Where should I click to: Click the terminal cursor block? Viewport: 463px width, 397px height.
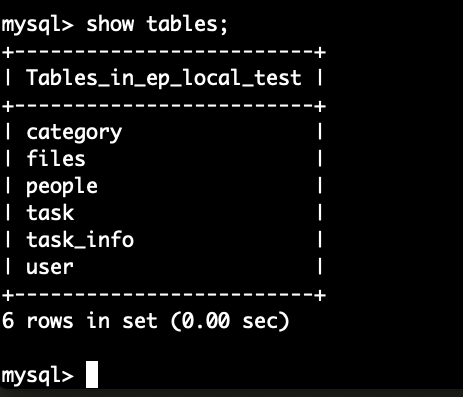click(x=92, y=374)
